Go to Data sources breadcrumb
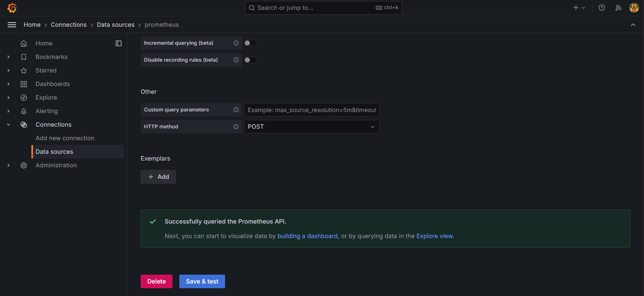This screenshot has height=296, width=644. point(116,25)
